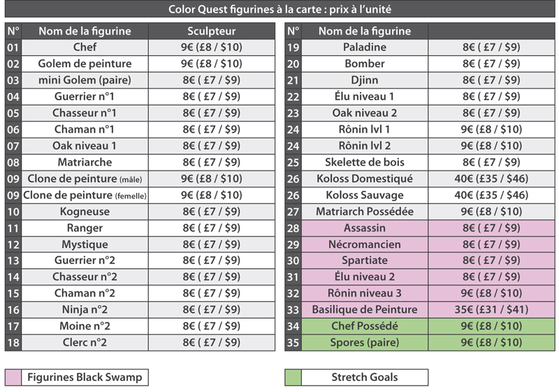Click row number 35 cell
Image resolution: width=559 pixels, height=392 pixels.
(293, 342)
